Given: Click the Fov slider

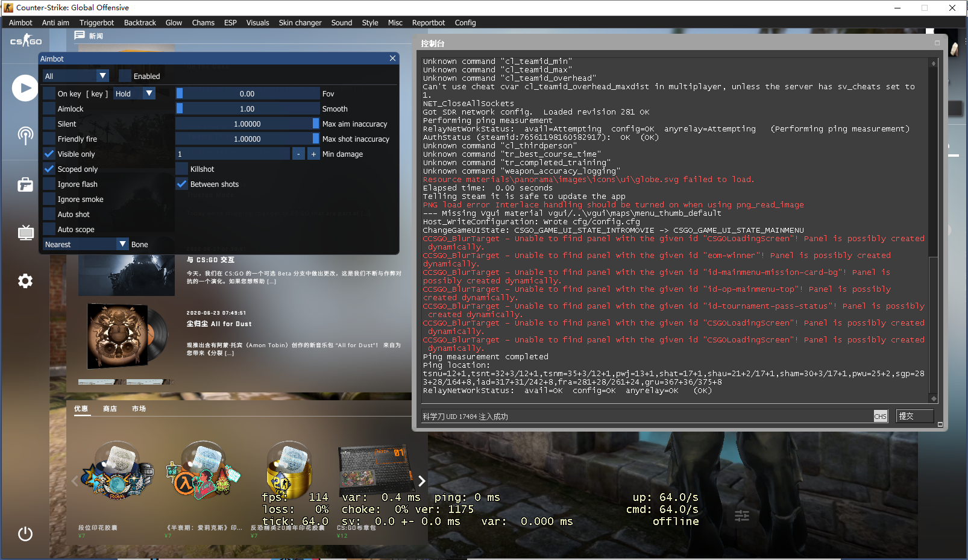Looking at the screenshot, I should pos(248,93).
